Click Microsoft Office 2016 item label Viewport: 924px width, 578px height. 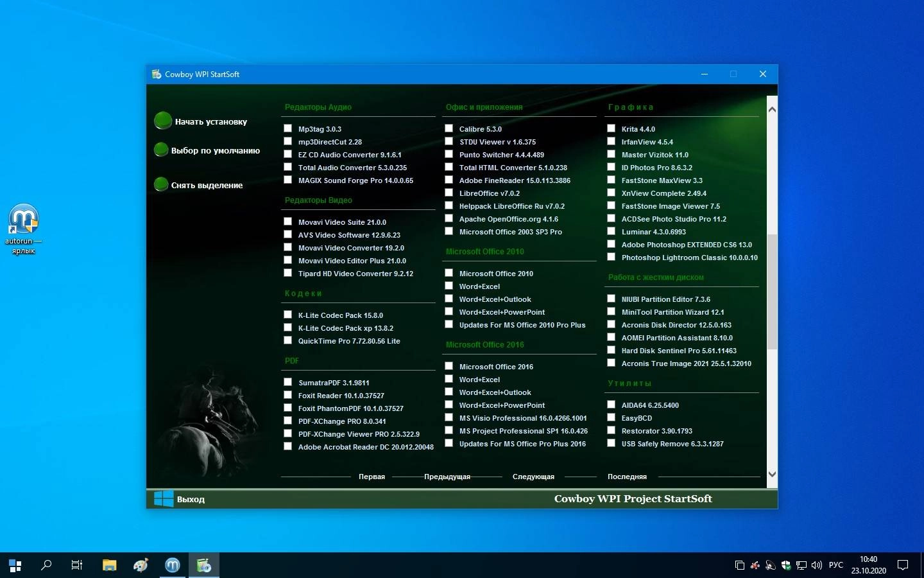point(496,367)
